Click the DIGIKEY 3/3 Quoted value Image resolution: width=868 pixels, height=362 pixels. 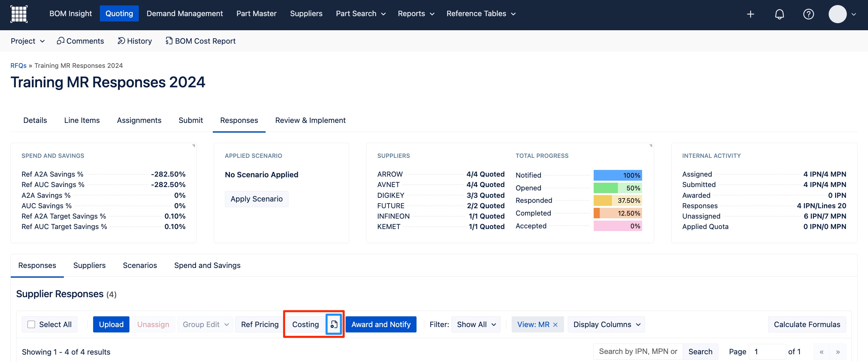[x=485, y=195]
